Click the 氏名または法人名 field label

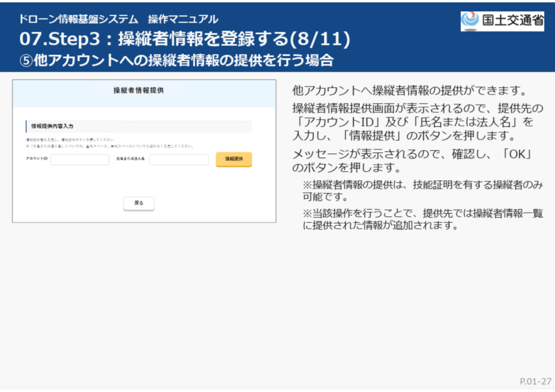131,159
